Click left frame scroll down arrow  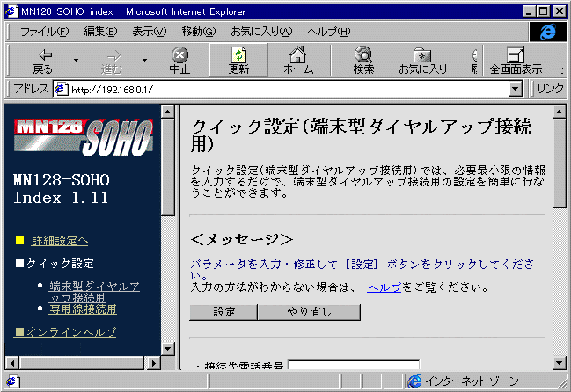(167, 349)
